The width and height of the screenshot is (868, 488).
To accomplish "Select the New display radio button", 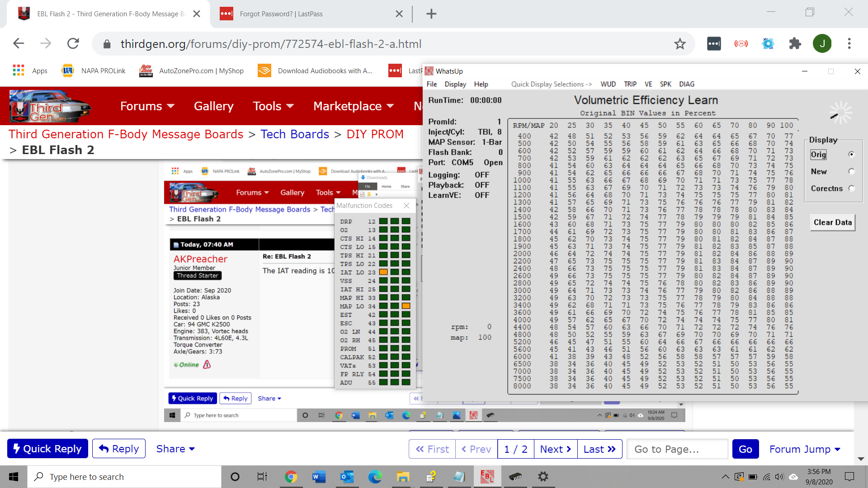I will click(x=851, y=171).
